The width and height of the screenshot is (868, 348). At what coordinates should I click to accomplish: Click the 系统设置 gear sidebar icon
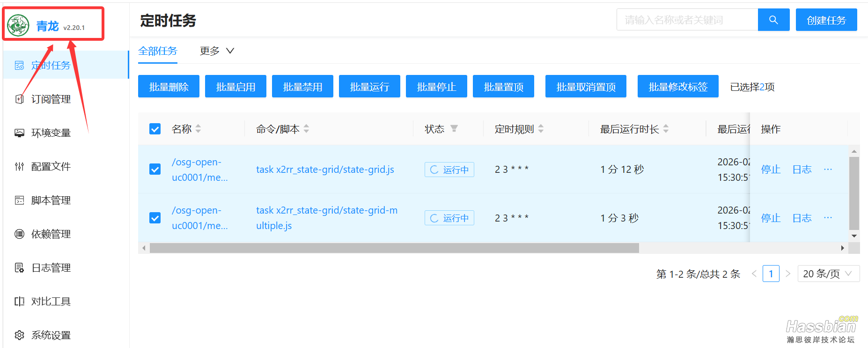(x=19, y=335)
